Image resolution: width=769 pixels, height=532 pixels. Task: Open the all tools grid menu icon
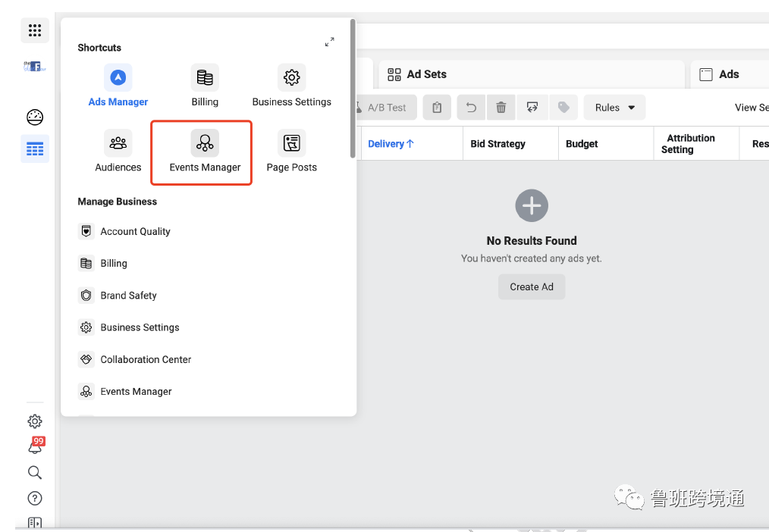pyautogui.click(x=35, y=30)
